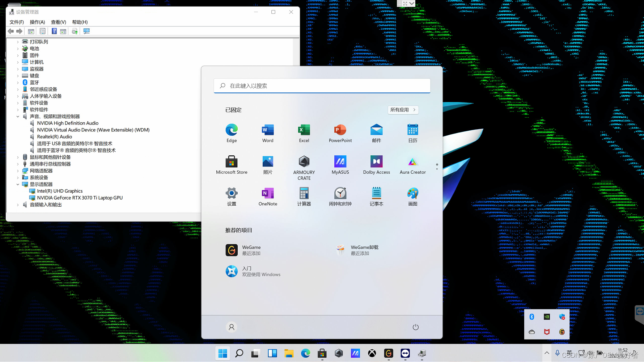Expand the 蓝牙 node
Screen dimensions: 644x362
click(18, 83)
